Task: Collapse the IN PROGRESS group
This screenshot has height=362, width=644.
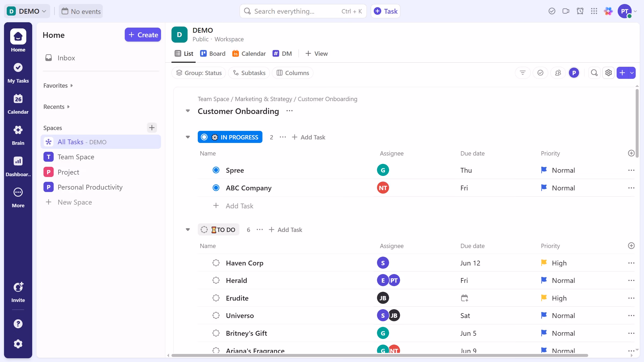Action: click(188, 137)
